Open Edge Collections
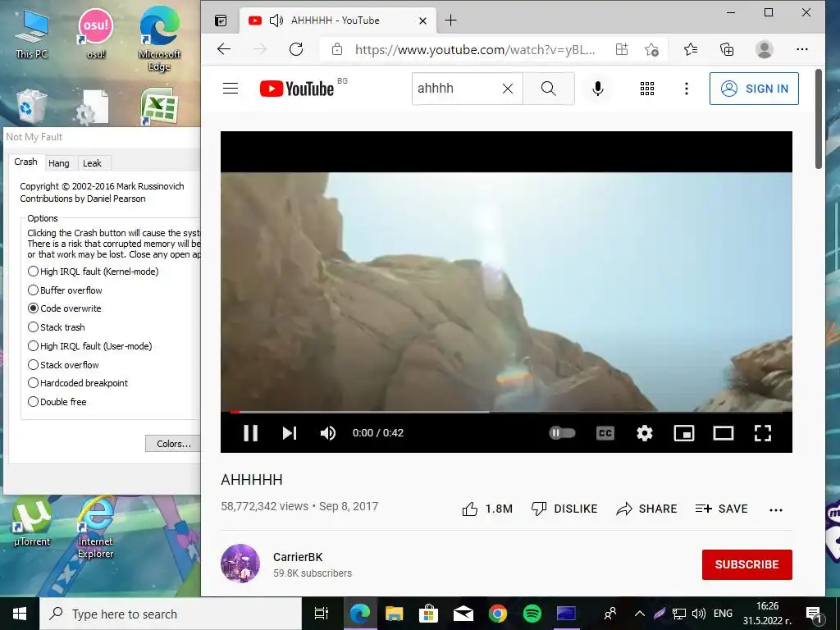 [727, 50]
